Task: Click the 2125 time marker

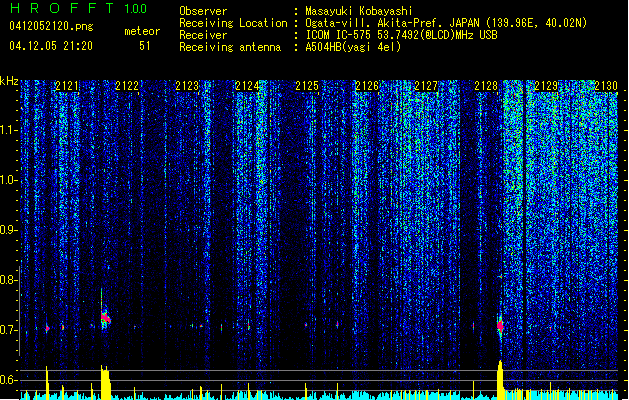Action: [x=307, y=86]
